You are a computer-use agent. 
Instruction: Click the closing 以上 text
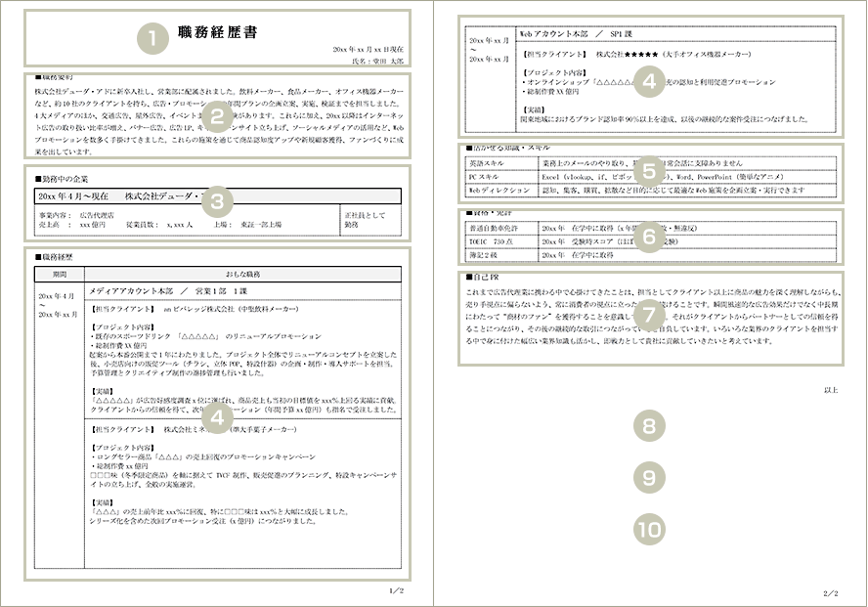tap(831, 390)
